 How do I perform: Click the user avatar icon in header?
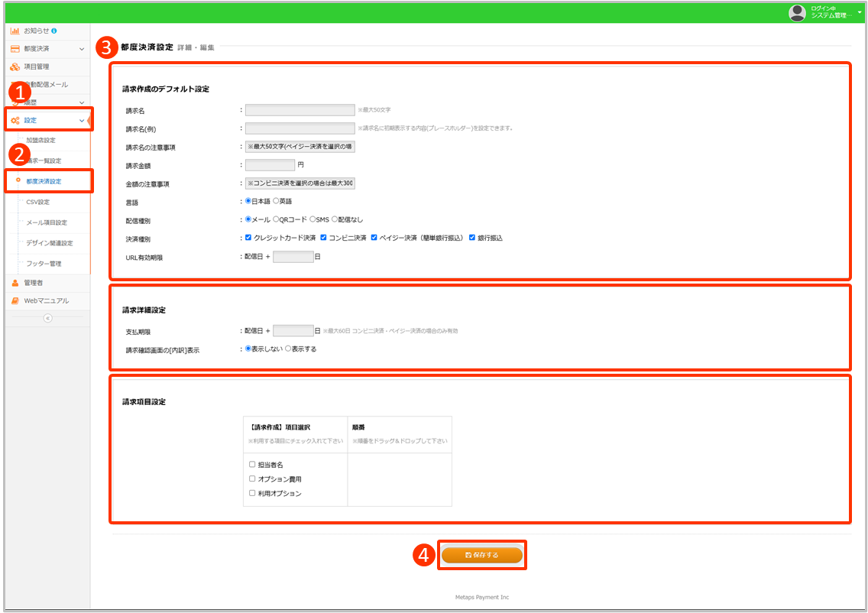[x=798, y=12]
